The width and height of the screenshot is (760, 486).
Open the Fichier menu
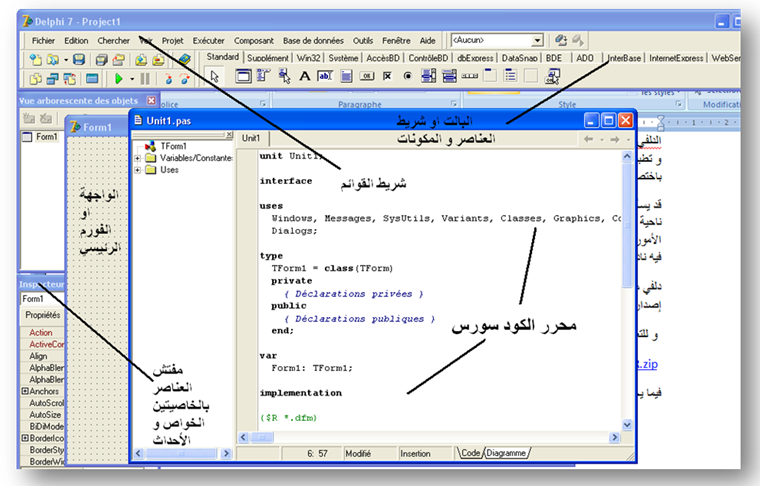(43, 41)
